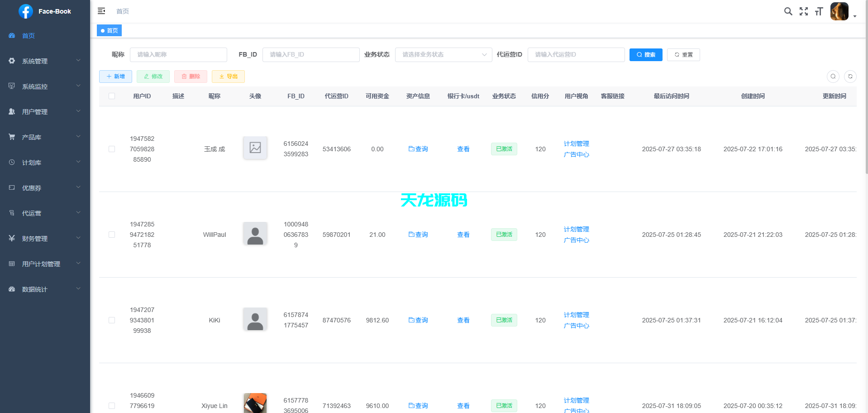This screenshot has width=868, height=413.
Task: Collapse the sidebar via the hamburger icon
Action: point(101,10)
